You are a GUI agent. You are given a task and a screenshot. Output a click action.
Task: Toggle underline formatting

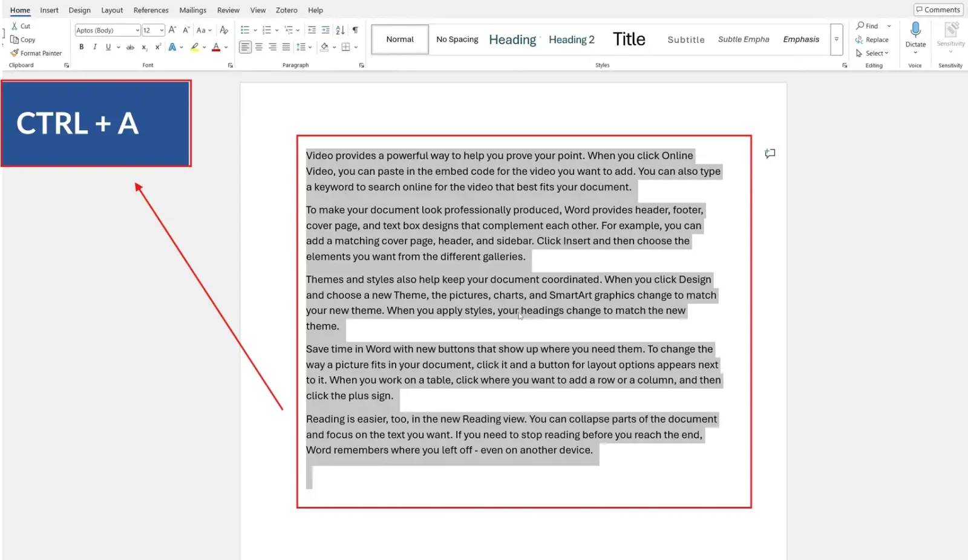[108, 47]
